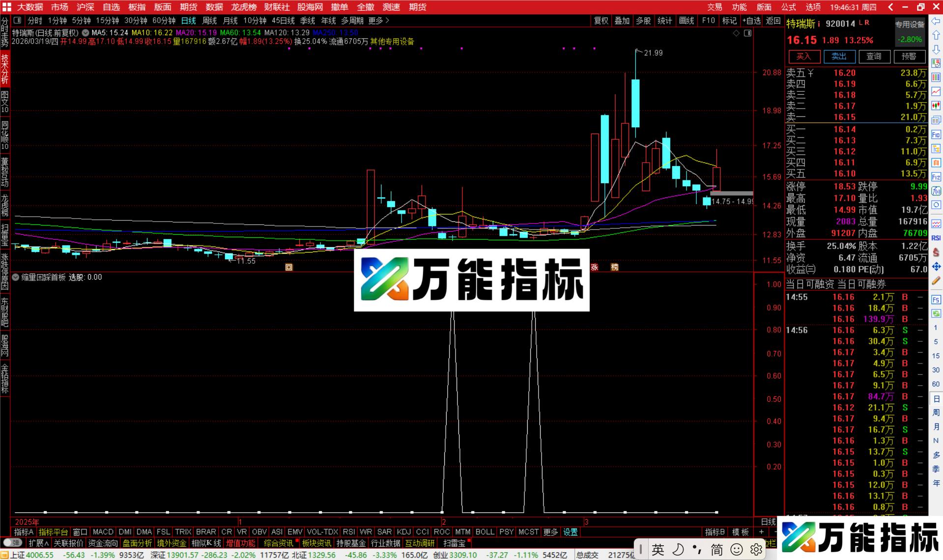The width and height of the screenshot is (943, 560).
Task: Open the 龙虎榜 menu
Action: 242,7
